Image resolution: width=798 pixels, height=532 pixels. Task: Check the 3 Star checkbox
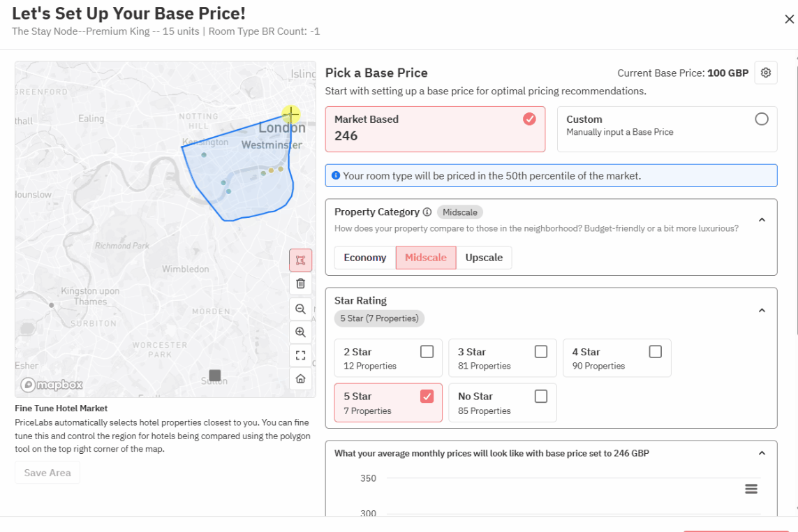click(x=541, y=352)
